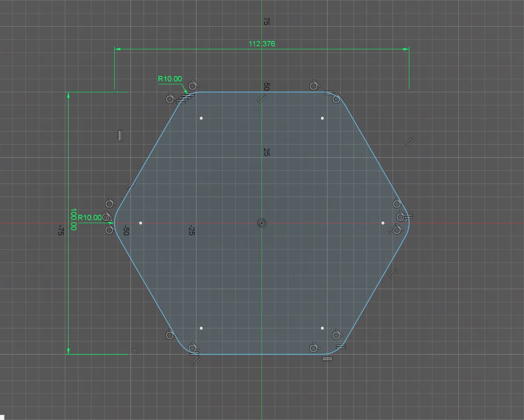524x420 pixels.
Task: Click the 112.376 width dimension label
Action: pyautogui.click(x=262, y=44)
